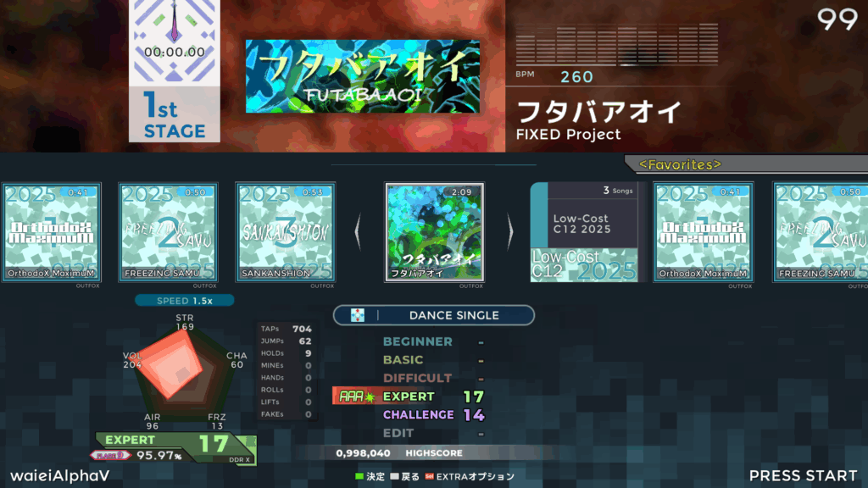The height and width of the screenshot is (488, 868).
Task: Click the countdown timer 99
Action: click(x=837, y=19)
